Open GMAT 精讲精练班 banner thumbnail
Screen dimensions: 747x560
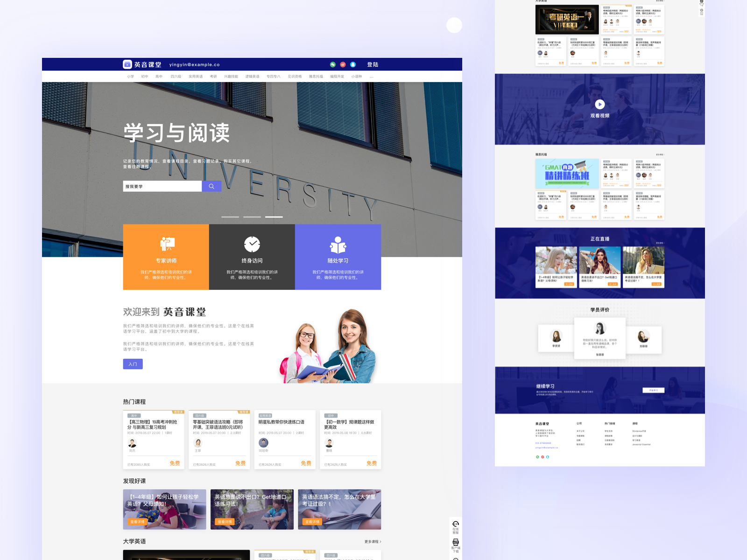click(567, 174)
